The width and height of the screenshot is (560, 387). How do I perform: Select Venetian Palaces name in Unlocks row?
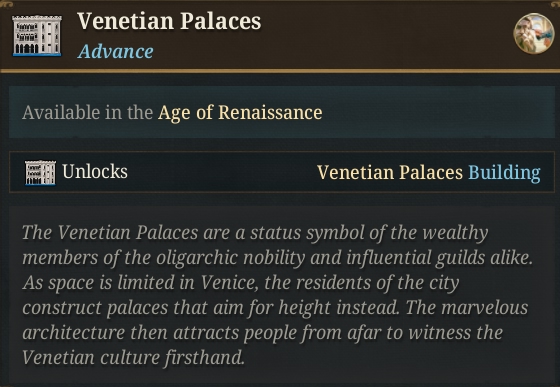pyautogui.click(x=390, y=173)
